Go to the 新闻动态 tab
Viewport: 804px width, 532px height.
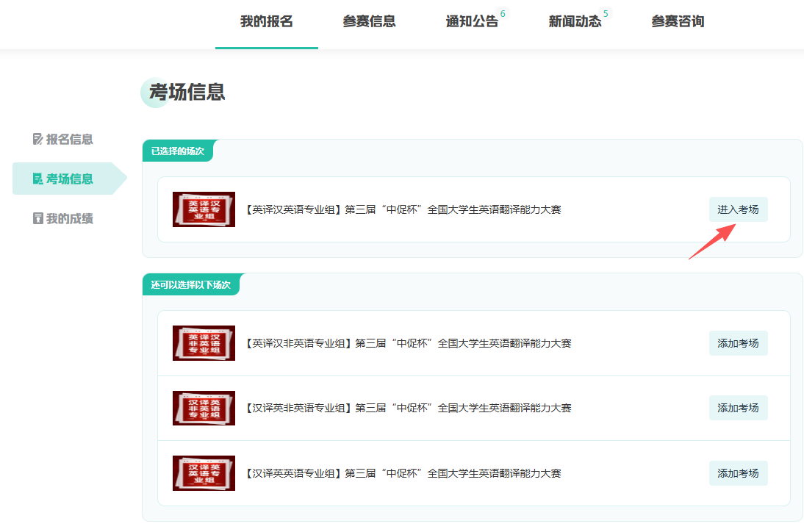575,21
